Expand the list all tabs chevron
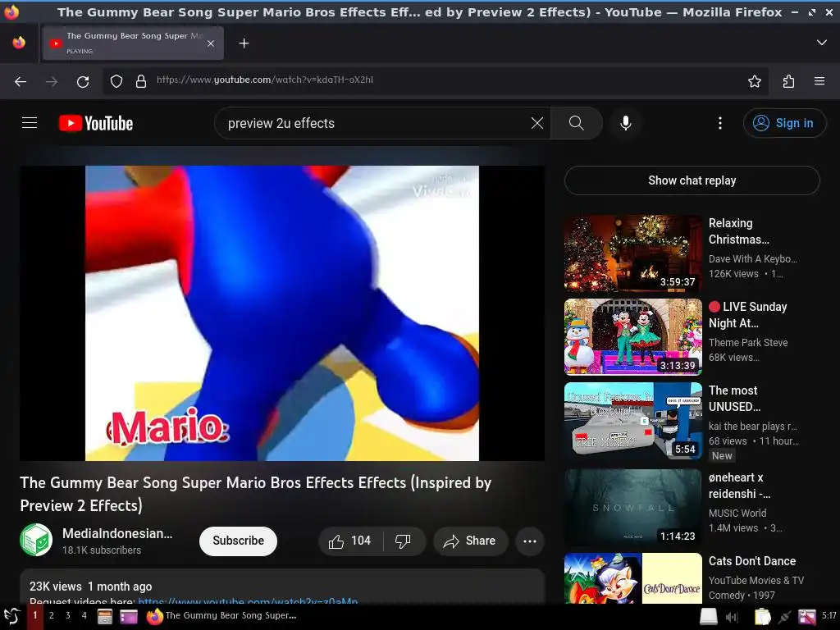Viewport: 840px width, 630px height. click(821, 43)
